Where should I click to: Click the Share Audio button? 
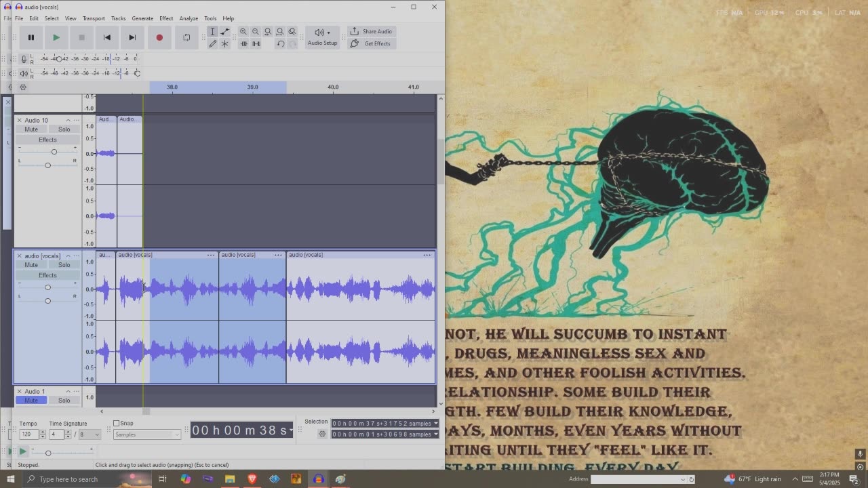(371, 32)
